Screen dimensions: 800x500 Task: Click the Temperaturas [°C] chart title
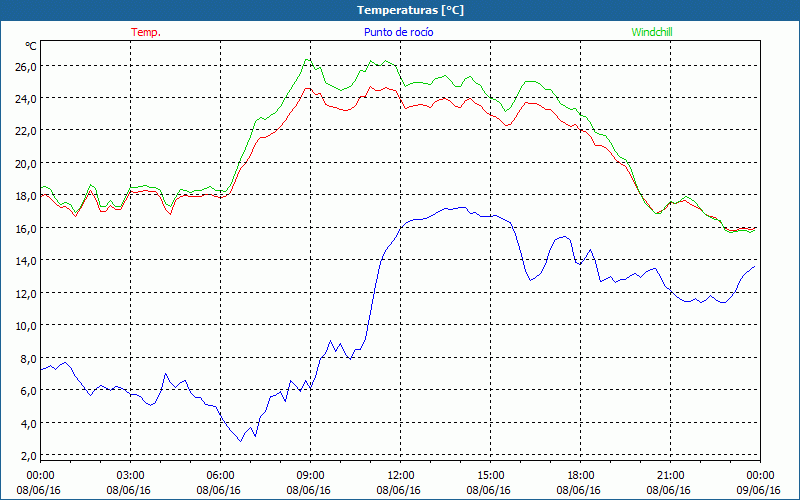tap(410, 10)
